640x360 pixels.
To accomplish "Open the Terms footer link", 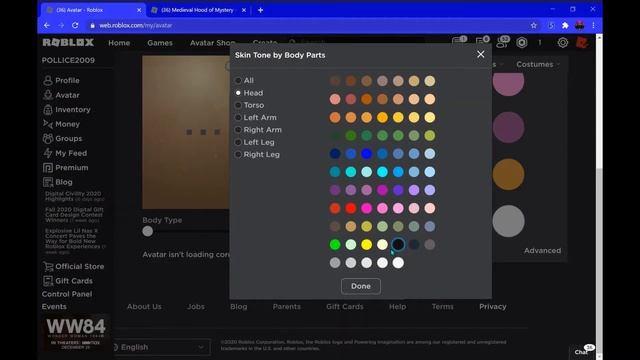I will click(x=442, y=307).
